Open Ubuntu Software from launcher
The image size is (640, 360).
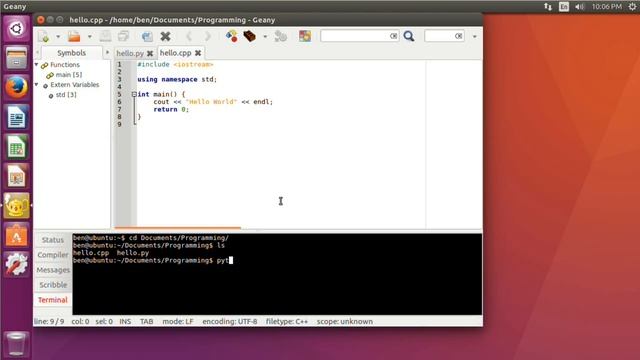tap(16, 235)
